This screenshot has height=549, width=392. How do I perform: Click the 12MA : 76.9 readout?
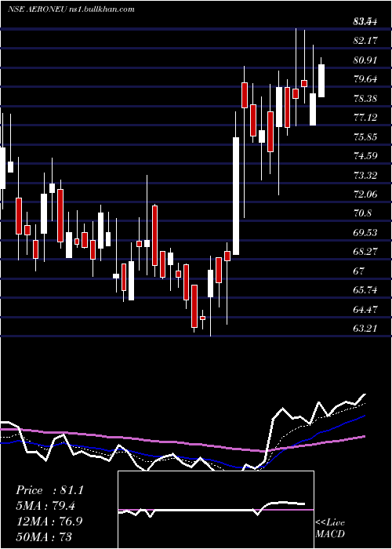click(49, 521)
